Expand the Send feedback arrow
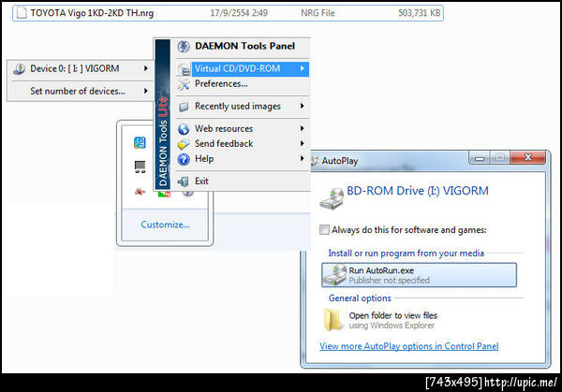Viewport: 562px width, 392px height. (x=303, y=143)
